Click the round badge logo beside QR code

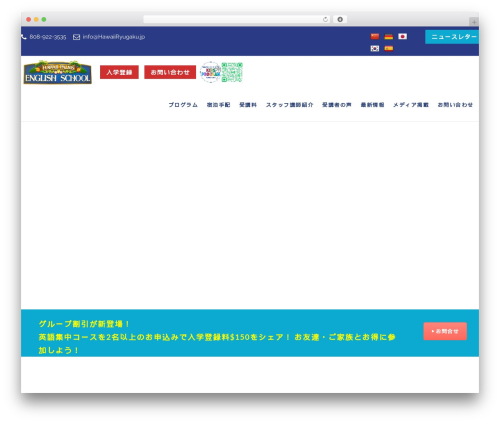point(210,72)
